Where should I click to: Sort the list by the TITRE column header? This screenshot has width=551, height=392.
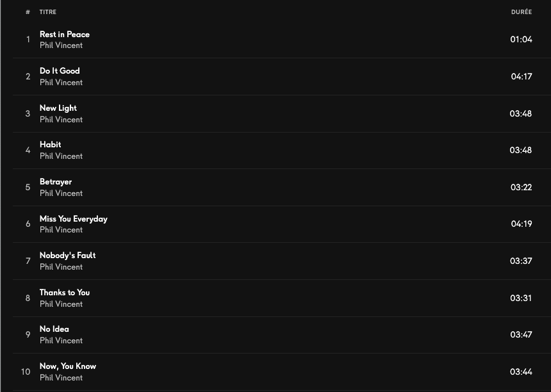[x=48, y=12]
